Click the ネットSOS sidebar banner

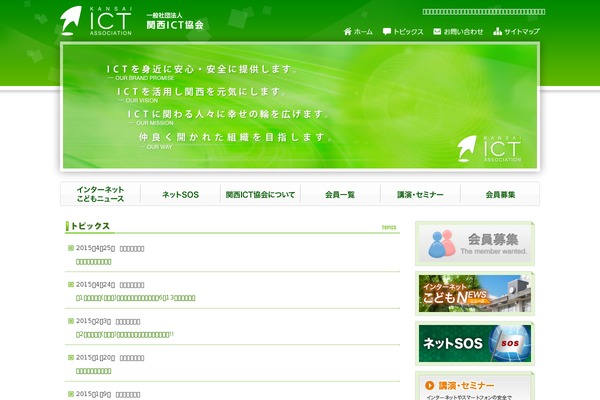[x=475, y=343]
